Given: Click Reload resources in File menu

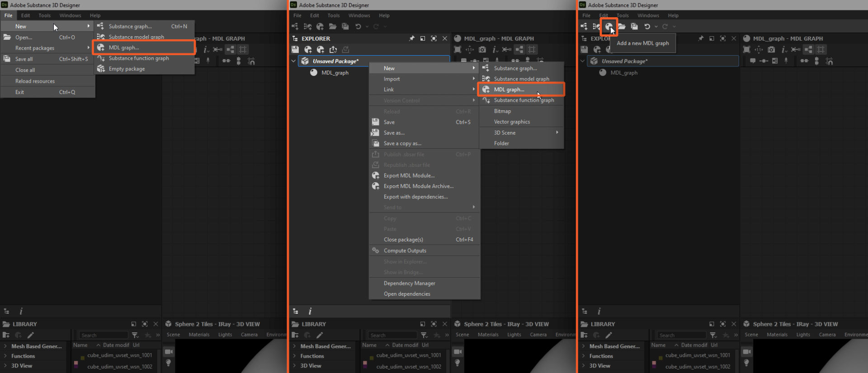Looking at the screenshot, I should (47, 81).
